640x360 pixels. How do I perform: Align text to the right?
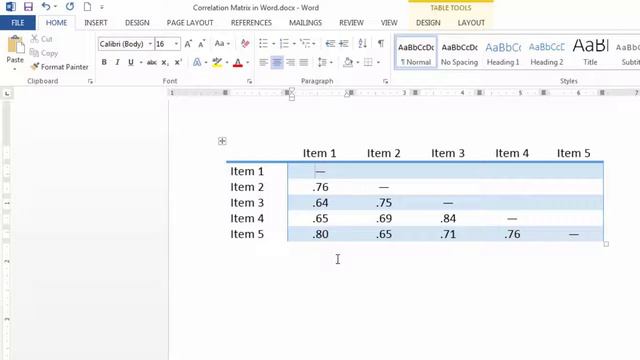click(290, 62)
